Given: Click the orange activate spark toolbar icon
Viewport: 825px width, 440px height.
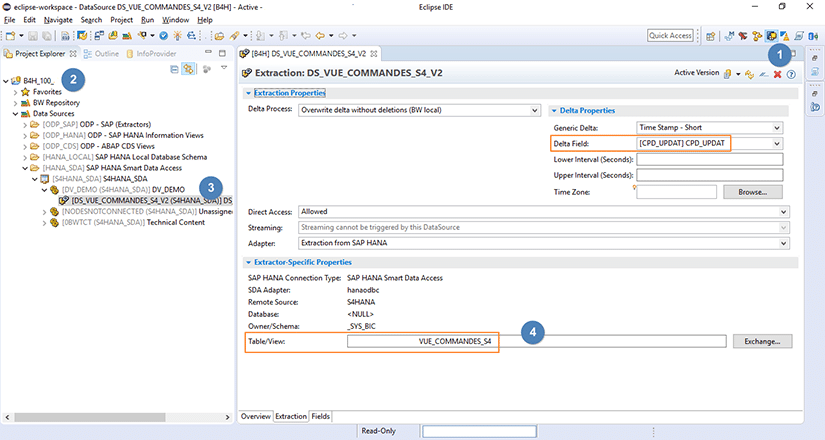Looking at the screenshot, I should coord(177,36).
